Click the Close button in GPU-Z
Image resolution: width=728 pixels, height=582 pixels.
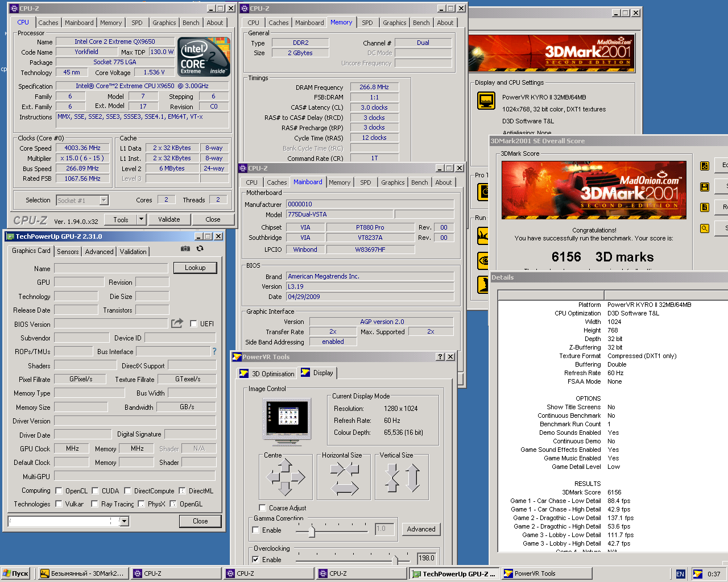(200, 521)
